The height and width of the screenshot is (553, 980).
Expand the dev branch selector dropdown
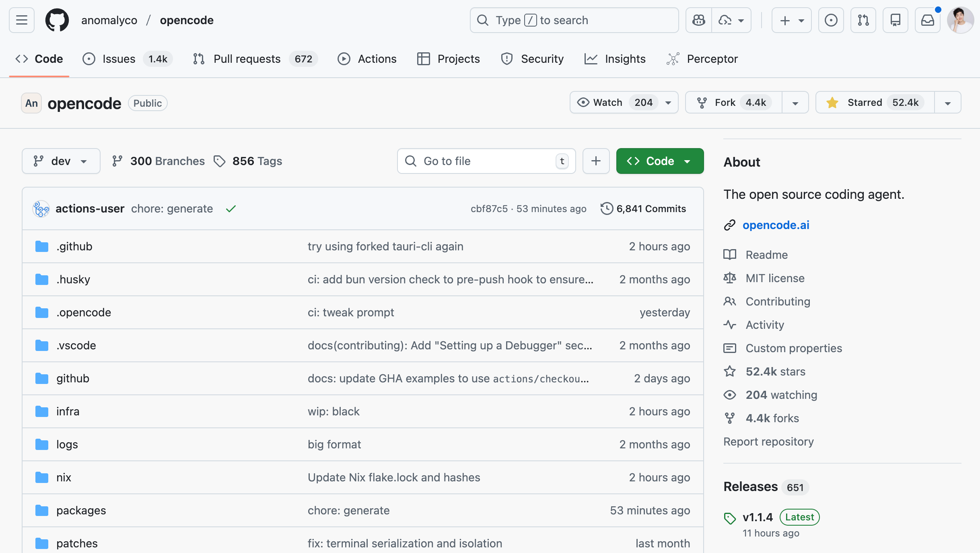(x=61, y=161)
